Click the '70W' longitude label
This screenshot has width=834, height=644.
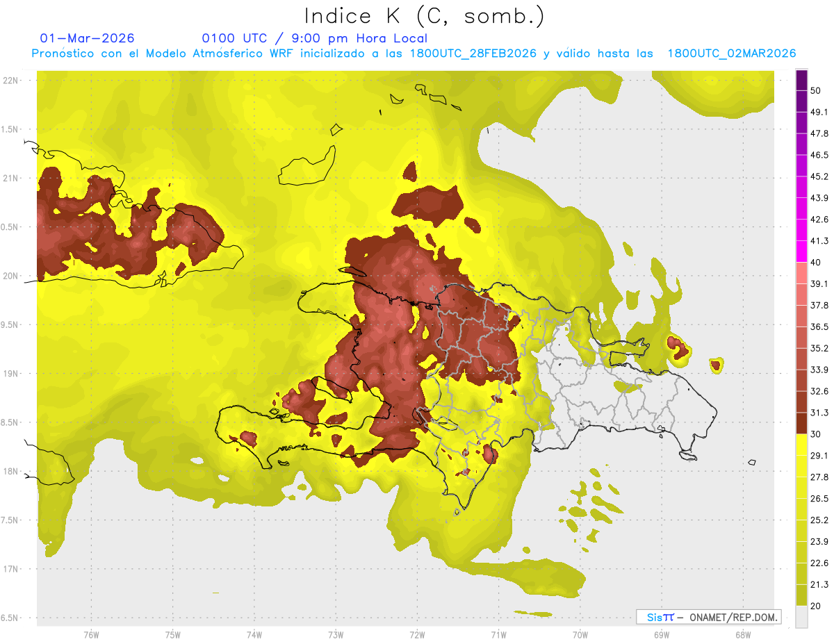580,634
